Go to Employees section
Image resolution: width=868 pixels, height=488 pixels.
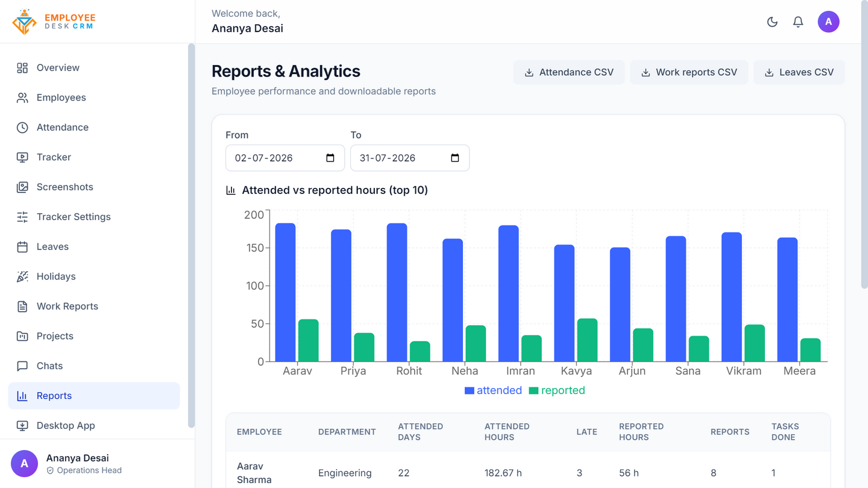(94, 98)
